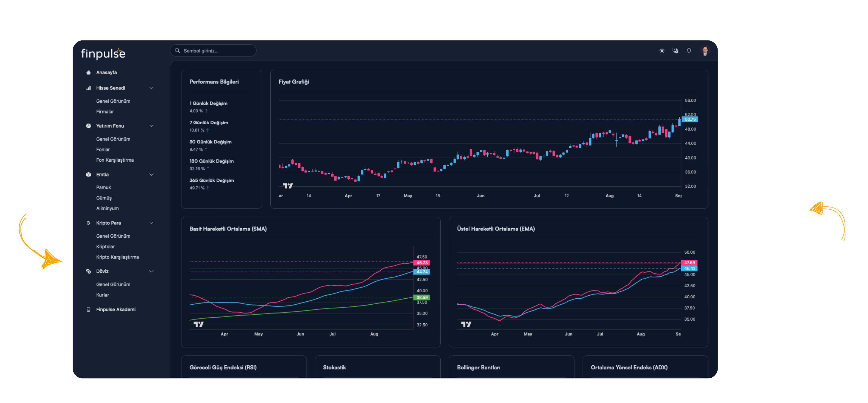Viewport: 868px width, 403px height.
Task: Click TradingView logo in Fiyat Grafiği chart
Action: tap(288, 186)
